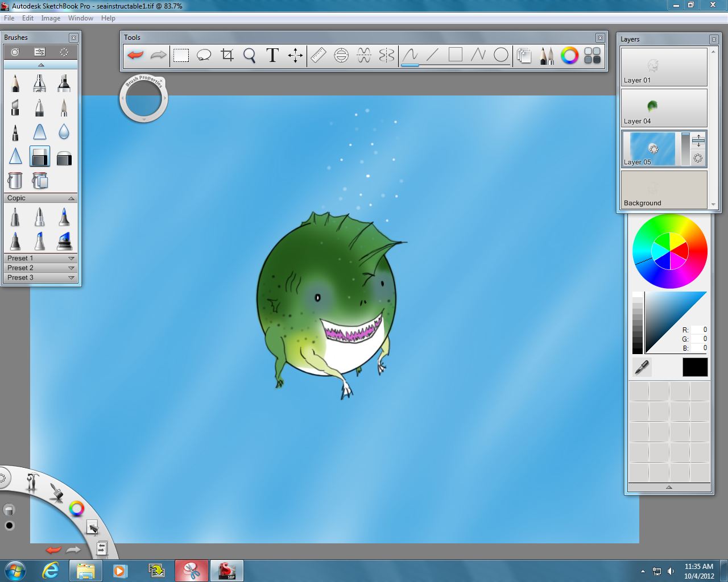The height and width of the screenshot is (582, 728).
Task: Select the Pencil brush
Action: pyautogui.click(x=15, y=83)
